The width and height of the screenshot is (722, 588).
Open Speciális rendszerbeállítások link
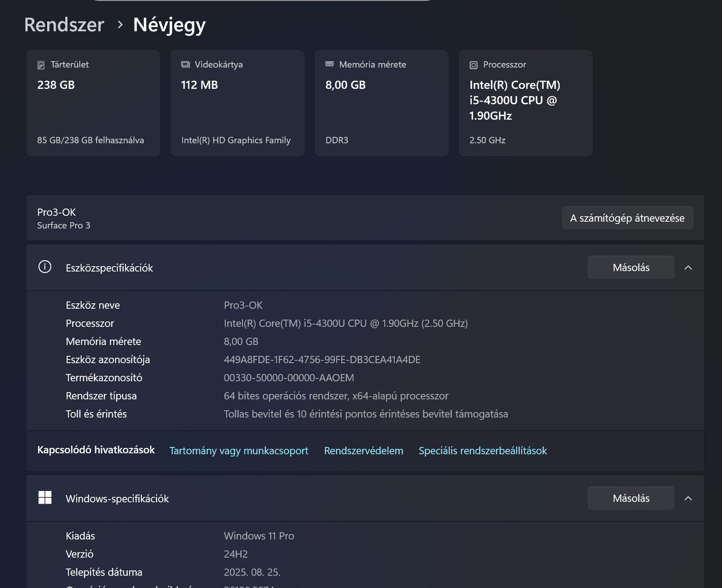pyautogui.click(x=483, y=451)
